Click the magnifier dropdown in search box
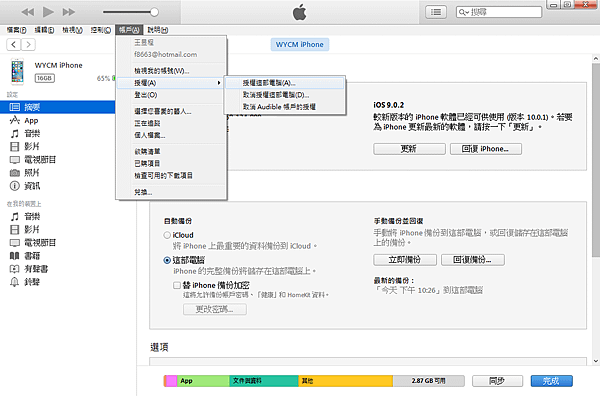The image size is (600, 396). click(464, 12)
